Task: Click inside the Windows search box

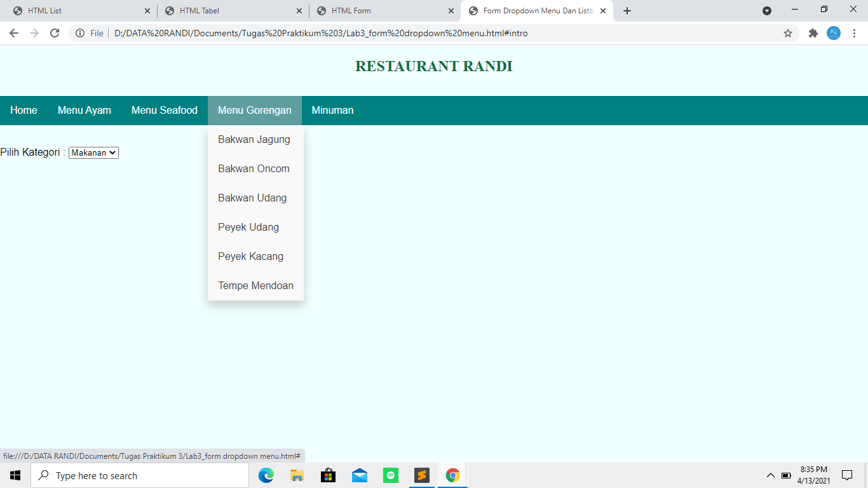Action: [140, 475]
